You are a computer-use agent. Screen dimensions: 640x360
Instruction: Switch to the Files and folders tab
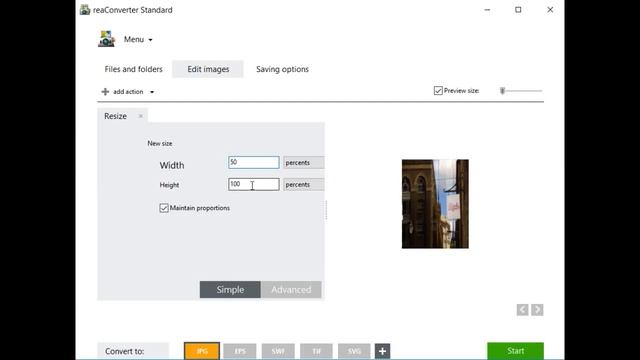tap(133, 69)
